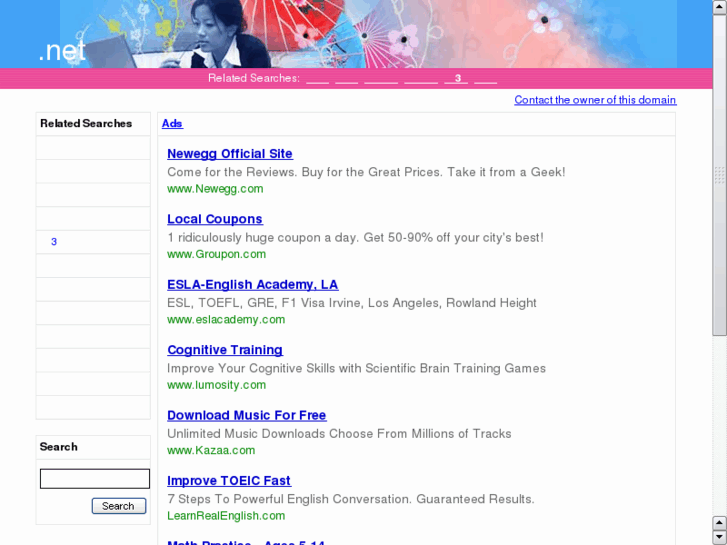The height and width of the screenshot is (545, 727).
Task: Click the '3' link in sidebar related searches
Action: [54, 242]
